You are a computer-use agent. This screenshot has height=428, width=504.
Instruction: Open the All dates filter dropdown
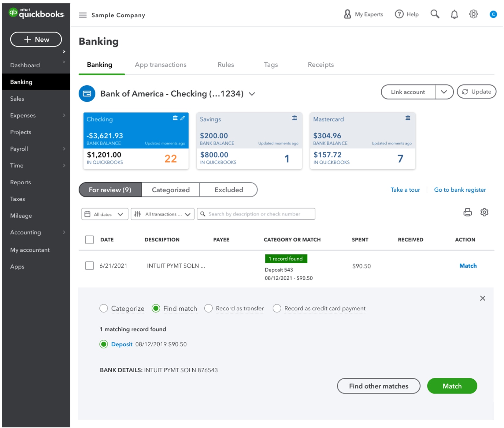pos(105,214)
